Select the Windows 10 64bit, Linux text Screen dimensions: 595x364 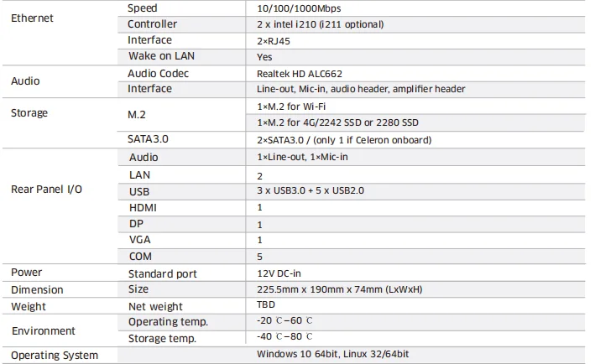(x=333, y=355)
